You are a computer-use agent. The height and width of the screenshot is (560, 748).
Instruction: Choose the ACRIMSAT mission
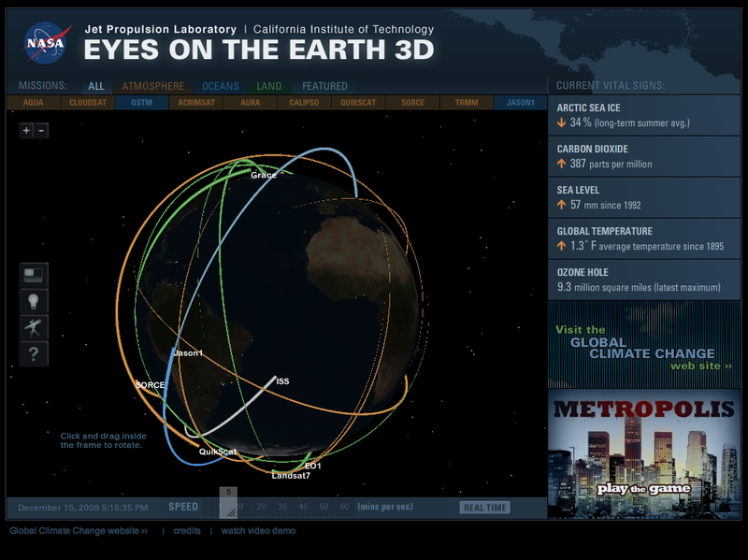point(196,103)
